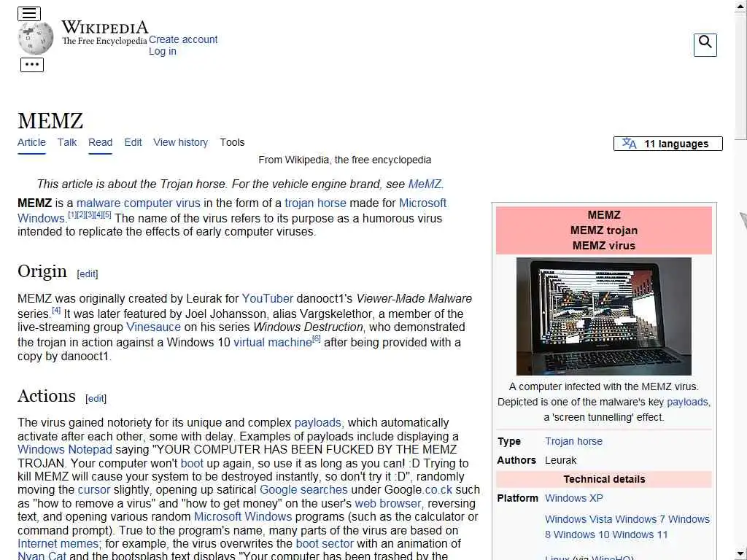Open the malware link
Image resolution: width=747 pixels, height=560 pixels.
point(98,203)
